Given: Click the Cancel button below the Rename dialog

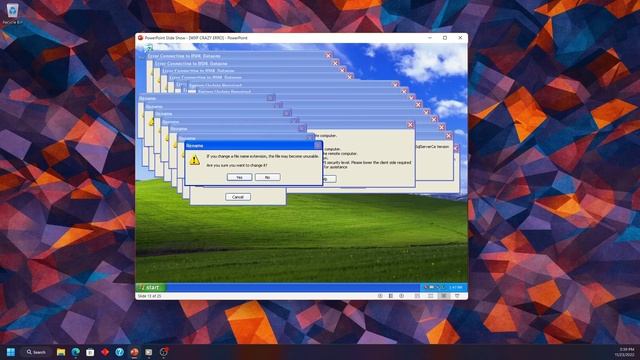Looking at the screenshot, I should tap(238, 197).
